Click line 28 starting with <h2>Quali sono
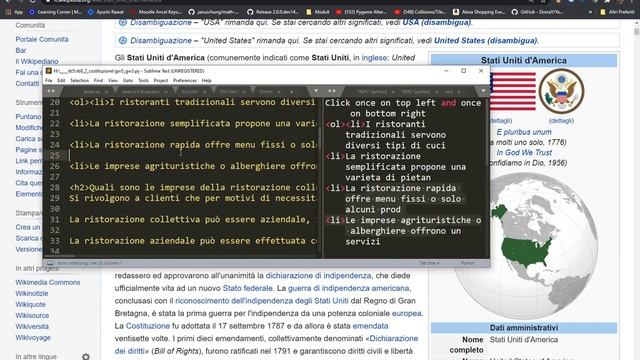 click(x=192, y=187)
